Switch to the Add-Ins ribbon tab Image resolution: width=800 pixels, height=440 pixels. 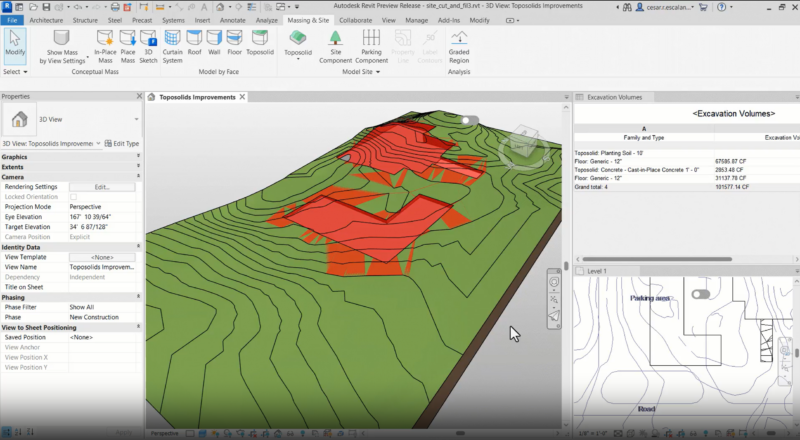[x=449, y=20]
